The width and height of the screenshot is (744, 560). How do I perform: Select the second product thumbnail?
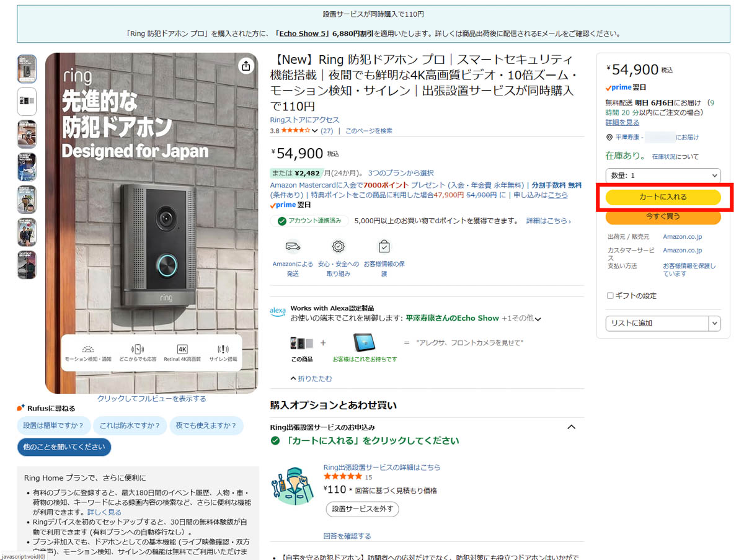(x=27, y=102)
